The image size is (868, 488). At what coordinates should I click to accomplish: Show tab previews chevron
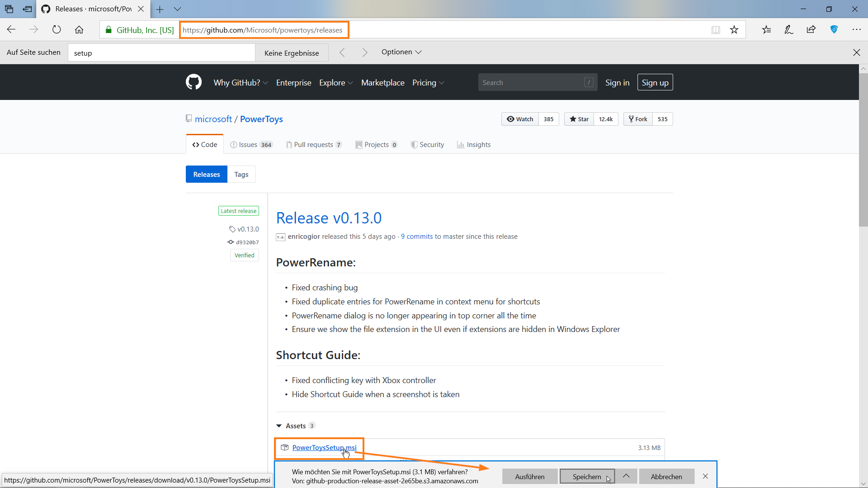[x=177, y=9]
